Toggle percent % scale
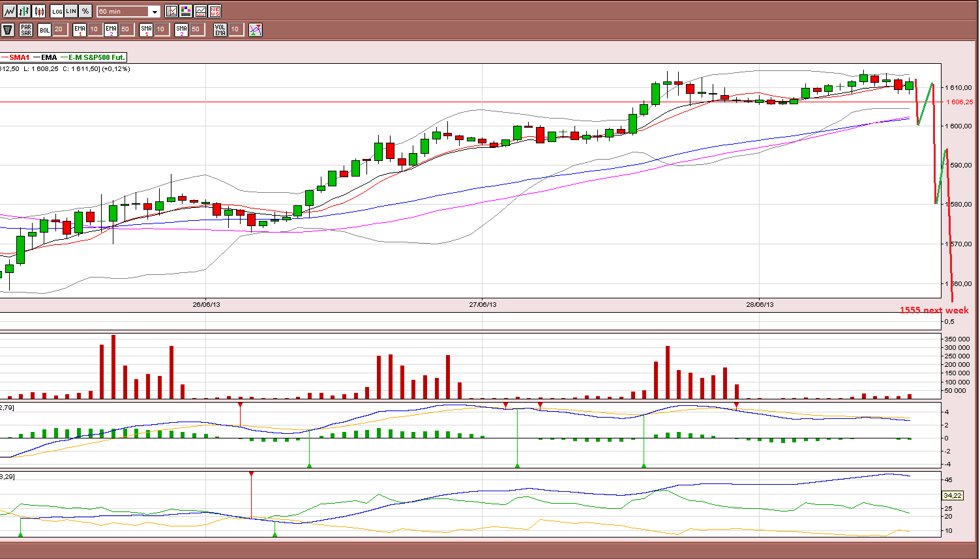Screen dimensions: 980x559 click(x=85, y=11)
